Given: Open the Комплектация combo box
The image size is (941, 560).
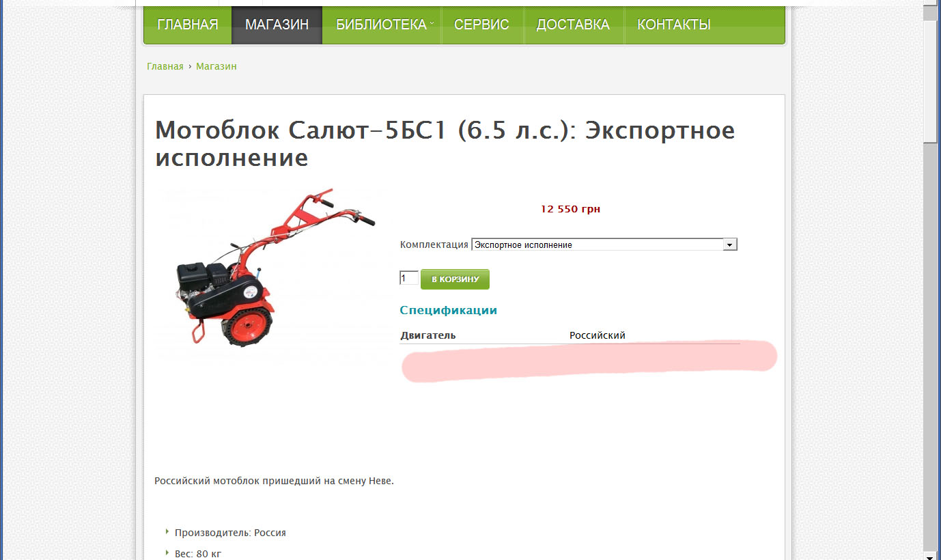Looking at the screenshot, I should click(x=604, y=244).
